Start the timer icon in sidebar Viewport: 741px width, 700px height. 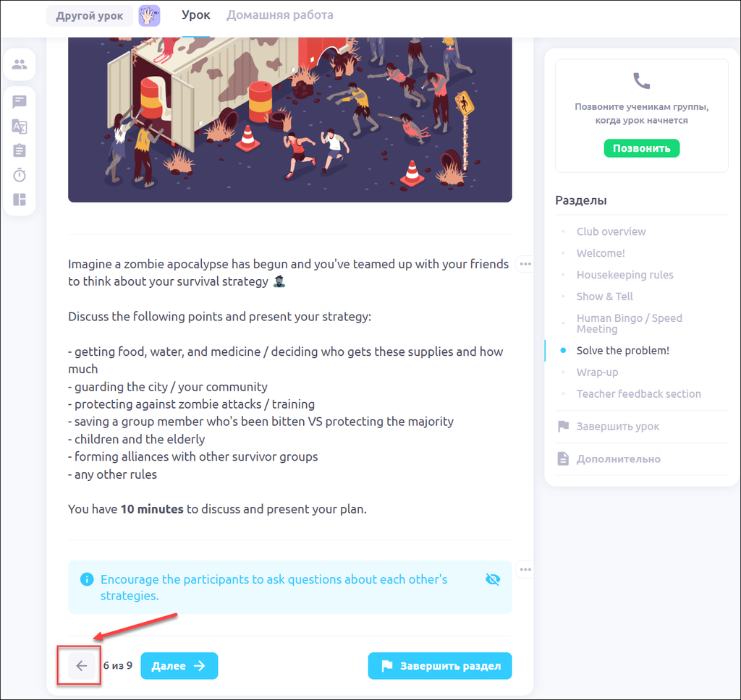[20, 175]
